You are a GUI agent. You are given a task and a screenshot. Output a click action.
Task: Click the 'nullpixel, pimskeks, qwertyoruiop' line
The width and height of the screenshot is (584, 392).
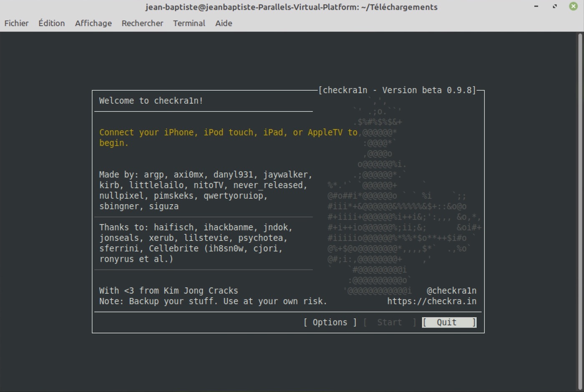(184, 196)
